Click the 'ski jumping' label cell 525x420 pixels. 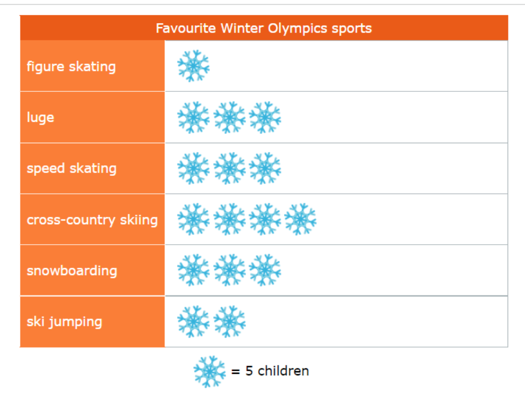[x=92, y=321]
